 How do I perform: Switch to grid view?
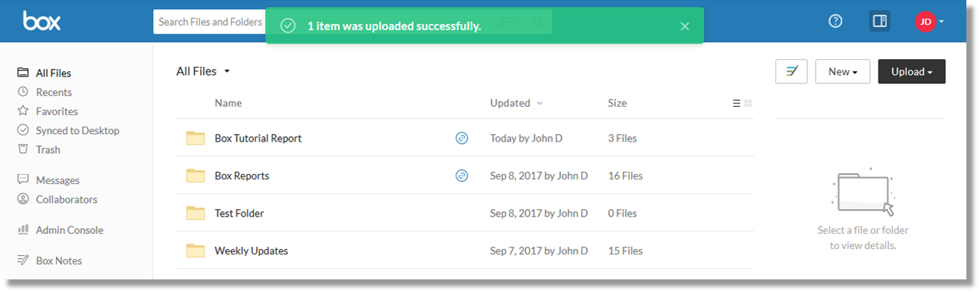(x=748, y=104)
